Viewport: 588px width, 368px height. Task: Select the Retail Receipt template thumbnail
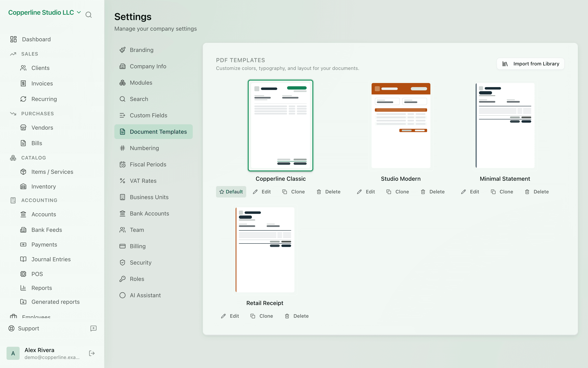point(265,250)
